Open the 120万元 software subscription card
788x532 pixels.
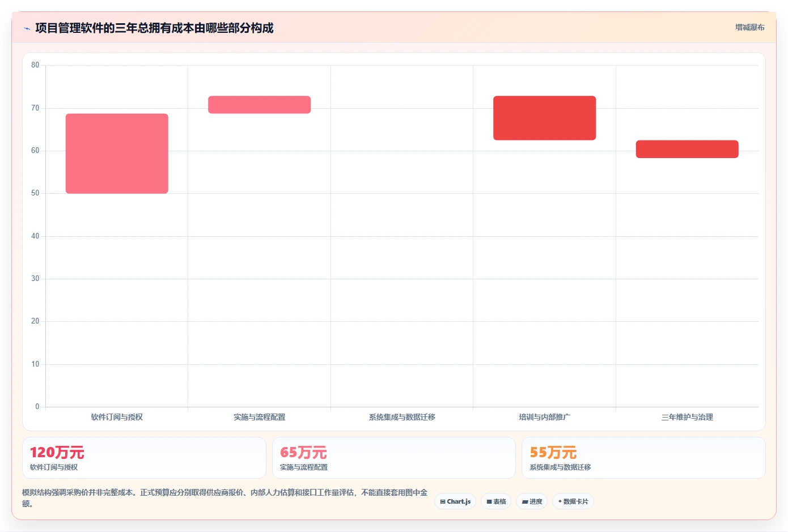pyautogui.click(x=144, y=458)
